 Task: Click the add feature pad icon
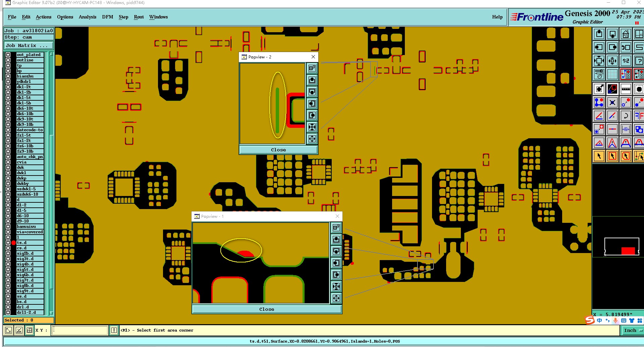[599, 89]
